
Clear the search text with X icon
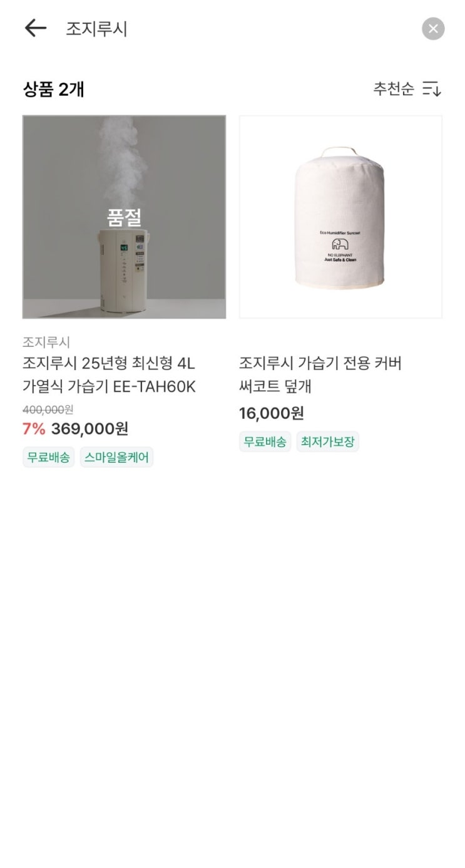point(433,29)
